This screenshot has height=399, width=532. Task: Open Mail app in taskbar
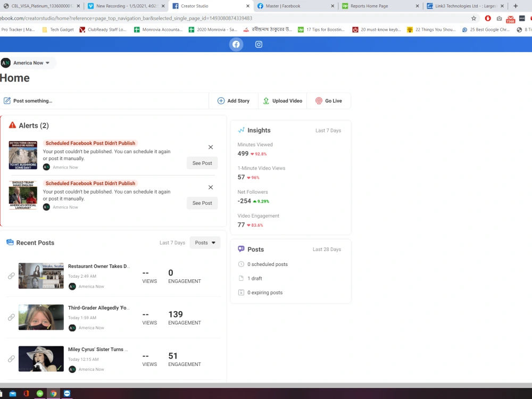(13, 394)
